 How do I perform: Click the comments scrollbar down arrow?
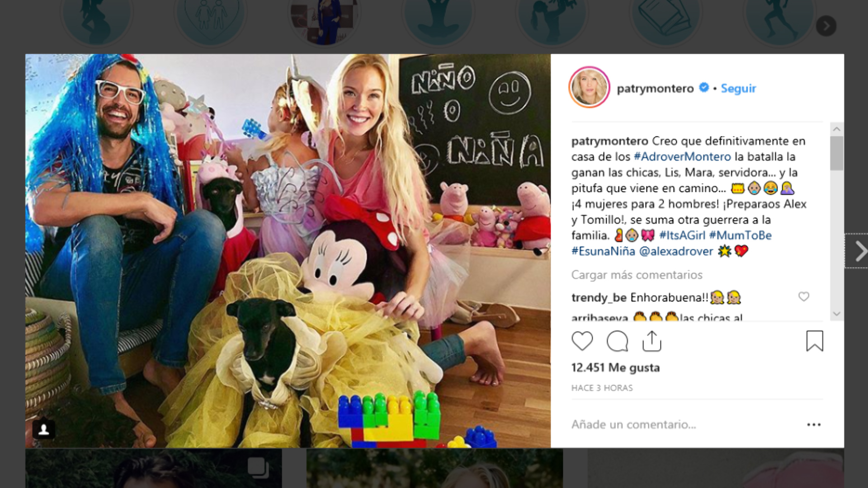tap(837, 314)
